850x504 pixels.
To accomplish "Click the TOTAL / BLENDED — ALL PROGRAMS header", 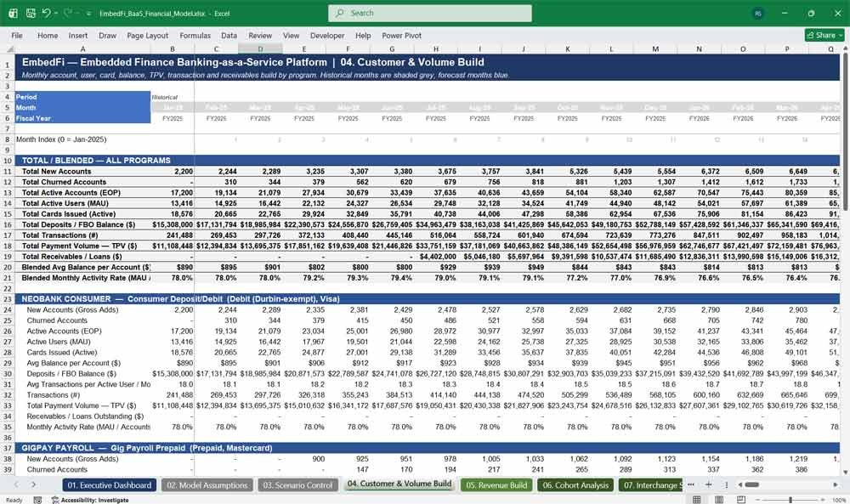I will point(428,161).
